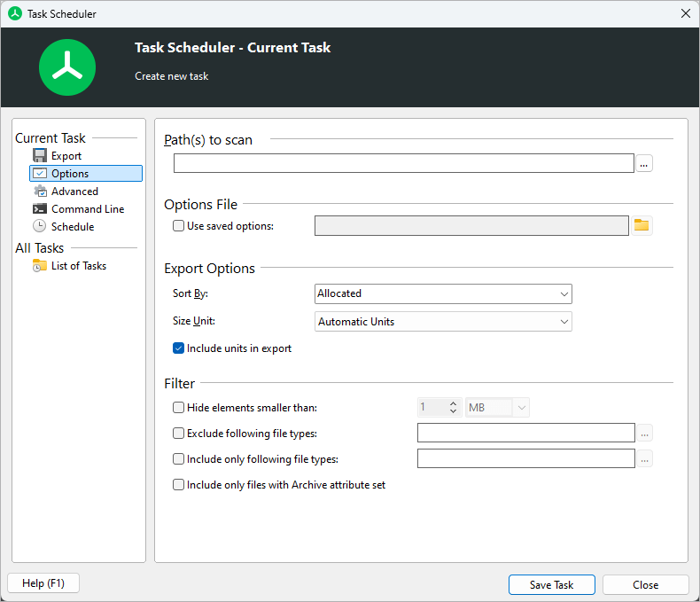Uncheck Include units in export
This screenshot has height=602, width=700.
[x=179, y=348]
